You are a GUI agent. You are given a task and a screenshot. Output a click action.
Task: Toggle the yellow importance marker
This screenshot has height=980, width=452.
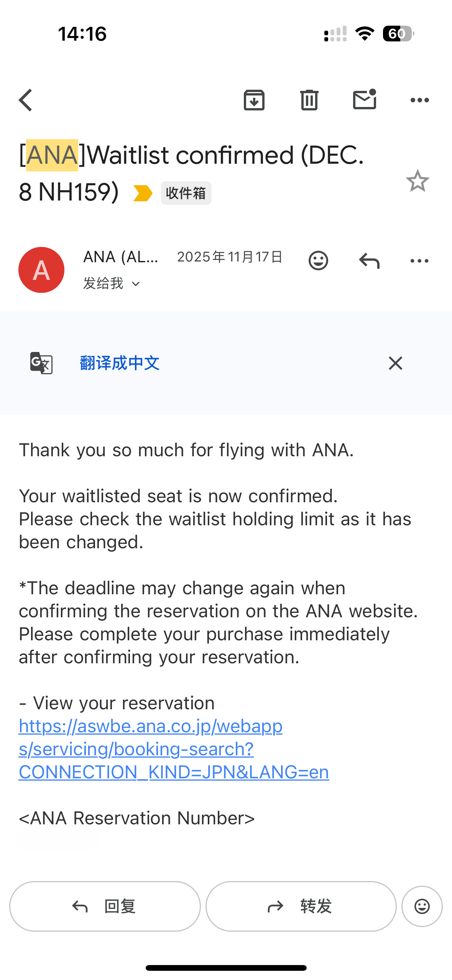[143, 193]
